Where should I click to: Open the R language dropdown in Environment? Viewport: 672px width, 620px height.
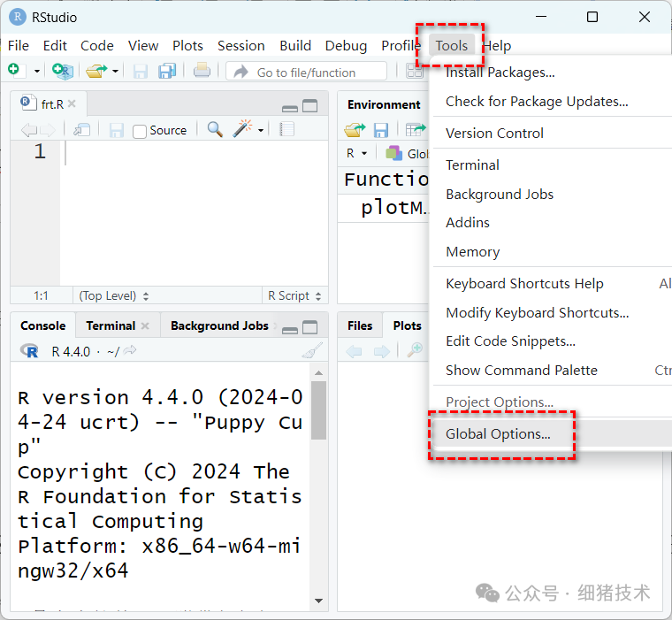(356, 153)
